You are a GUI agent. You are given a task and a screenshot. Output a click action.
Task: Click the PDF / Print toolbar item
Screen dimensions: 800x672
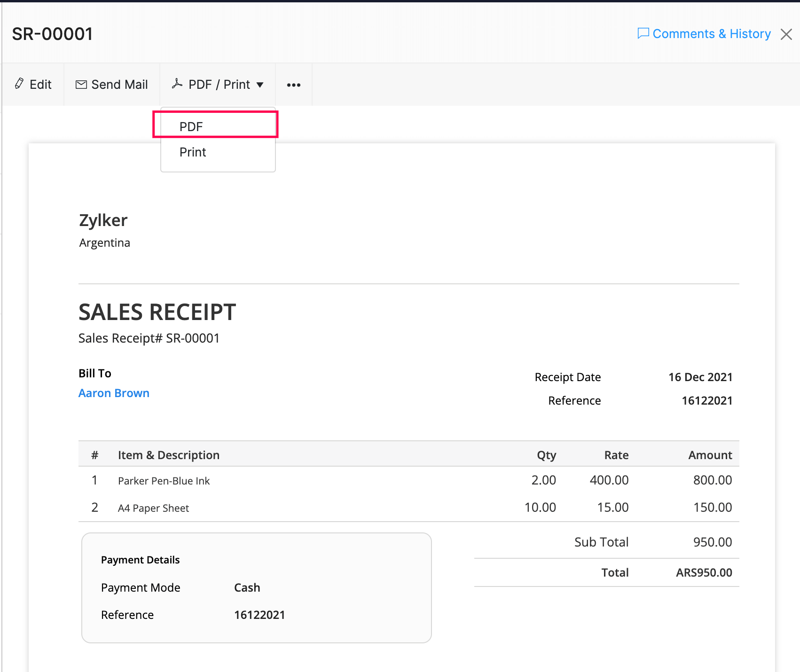[x=218, y=84]
